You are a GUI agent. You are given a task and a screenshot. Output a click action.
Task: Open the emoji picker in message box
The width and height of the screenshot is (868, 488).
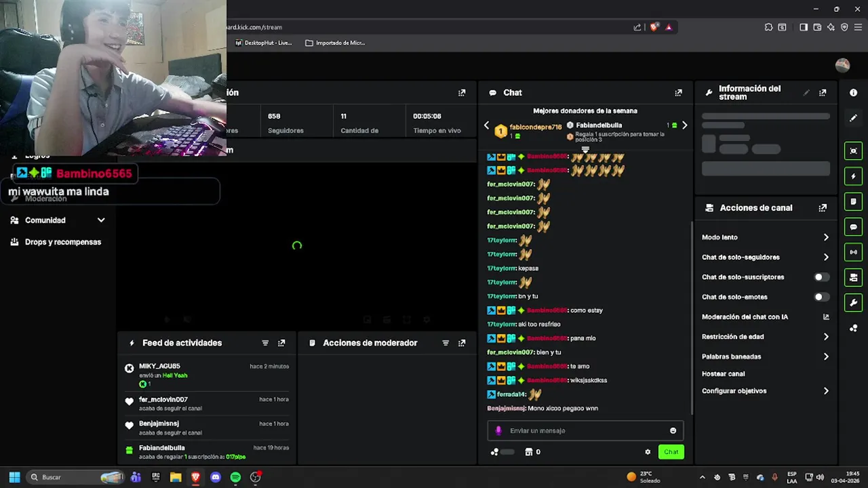pos(673,430)
